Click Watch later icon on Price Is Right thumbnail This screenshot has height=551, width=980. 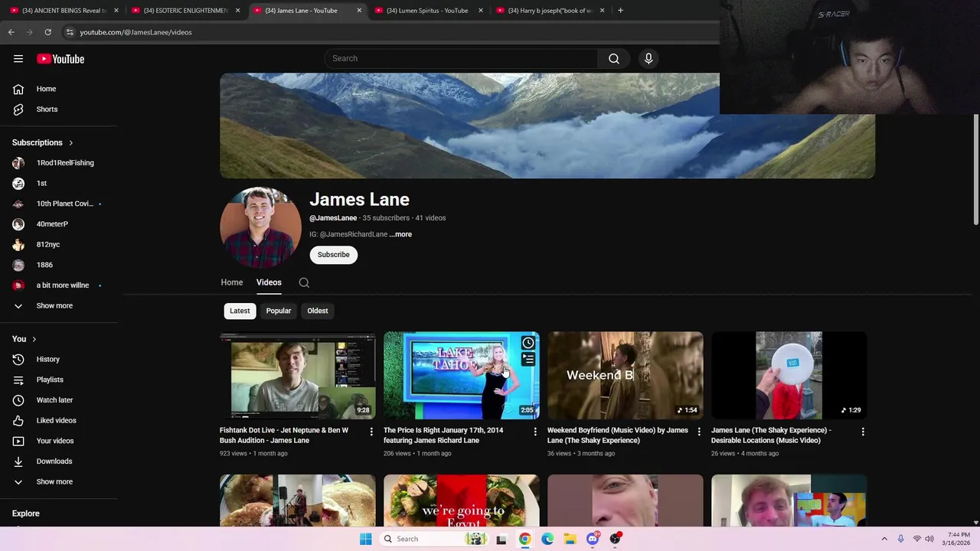pos(528,343)
